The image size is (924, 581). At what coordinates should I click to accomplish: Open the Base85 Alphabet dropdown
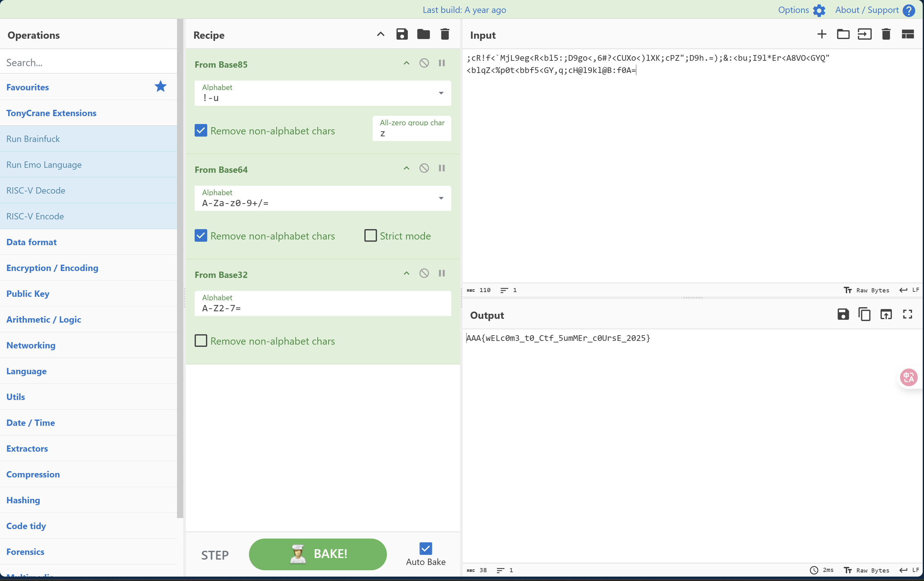(x=441, y=93)
